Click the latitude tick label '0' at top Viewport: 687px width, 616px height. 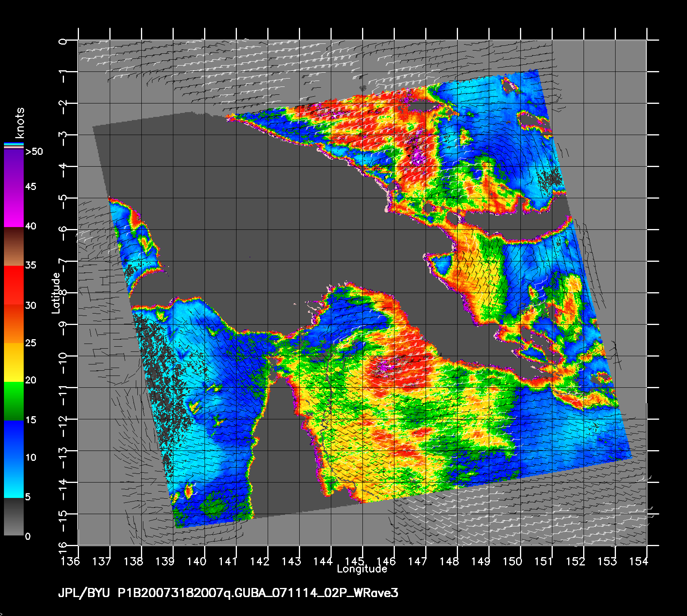(62, 41)
